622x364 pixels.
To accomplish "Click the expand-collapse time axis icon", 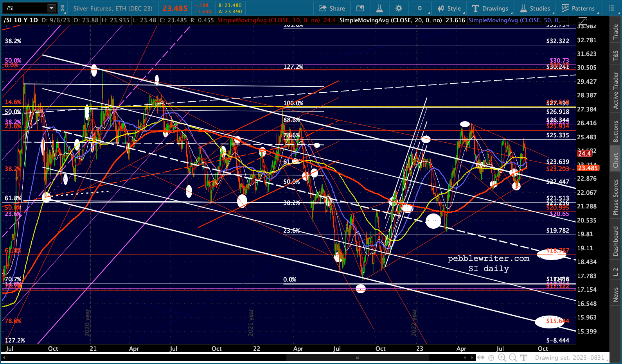I will click(481, 358).
